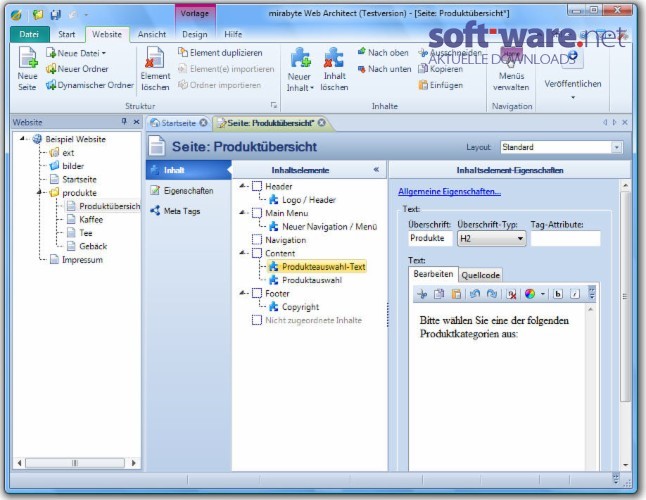The image size is (646, 500).
Task: Click the save icon in quick access toolbar
Action: [55, 15]
